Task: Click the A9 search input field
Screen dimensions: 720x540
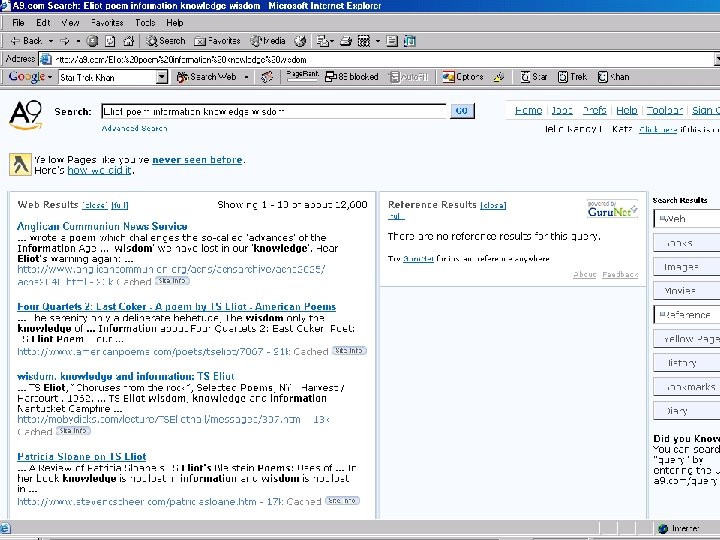Action: coord(274,111)
